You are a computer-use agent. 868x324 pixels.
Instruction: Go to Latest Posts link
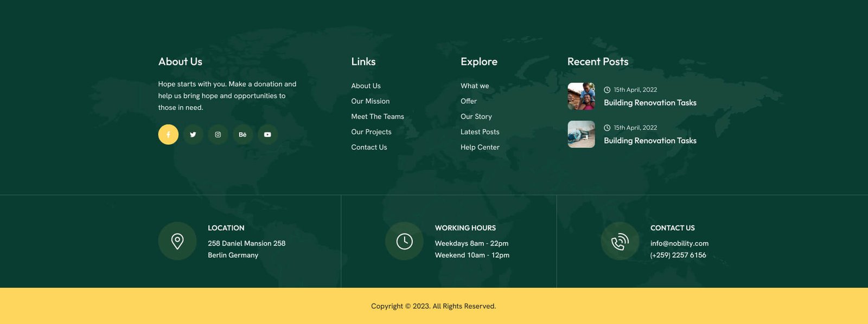pyautogui.click(x=480, y=132)
